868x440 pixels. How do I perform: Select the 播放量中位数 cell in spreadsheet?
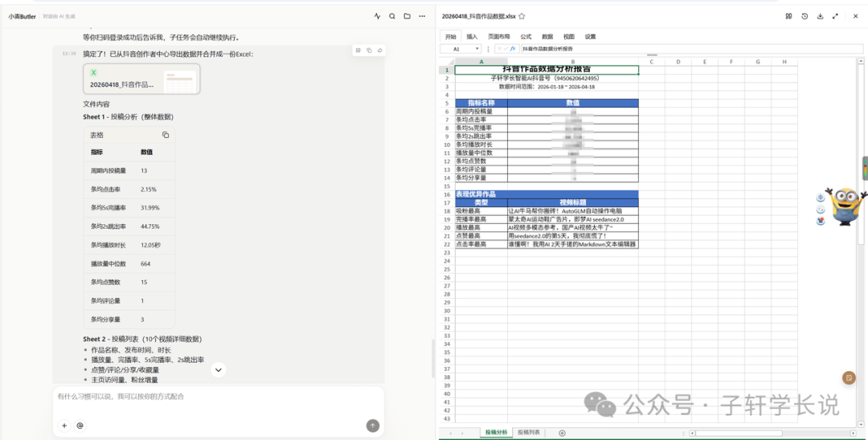[x=481, y=153]
